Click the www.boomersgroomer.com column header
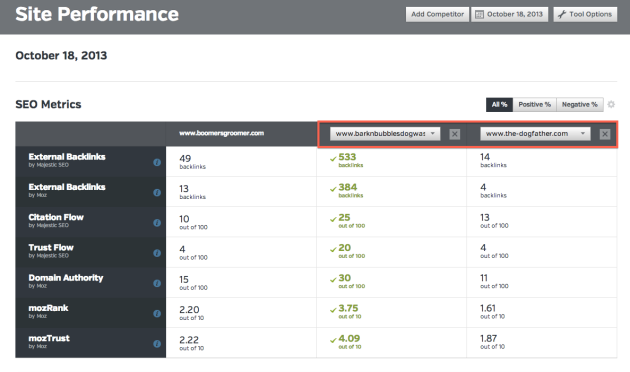Image resolution: width=630 pixels, height=372 pixels. [x=221, y=133]
